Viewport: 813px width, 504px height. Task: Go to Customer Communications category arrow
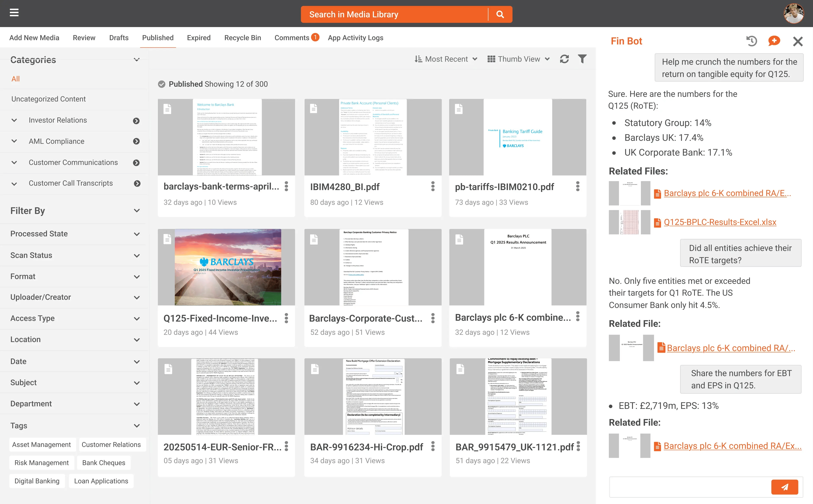[x=136, y=163]
